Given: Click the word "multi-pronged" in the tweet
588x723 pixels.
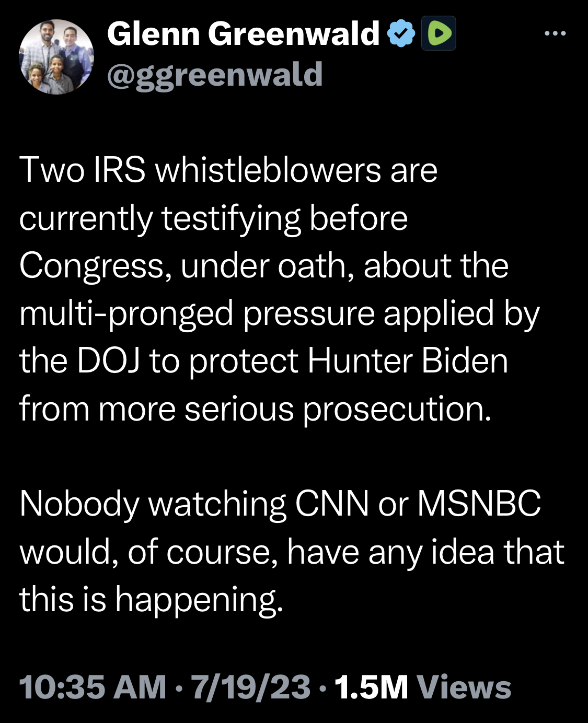Looking at the screenshot, I should (126, 314).
